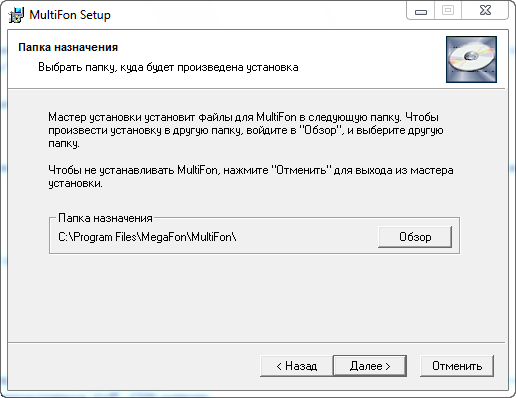Go back with the Назад button
The width and height of the screenshot is (516, 398).
point(296,366)
